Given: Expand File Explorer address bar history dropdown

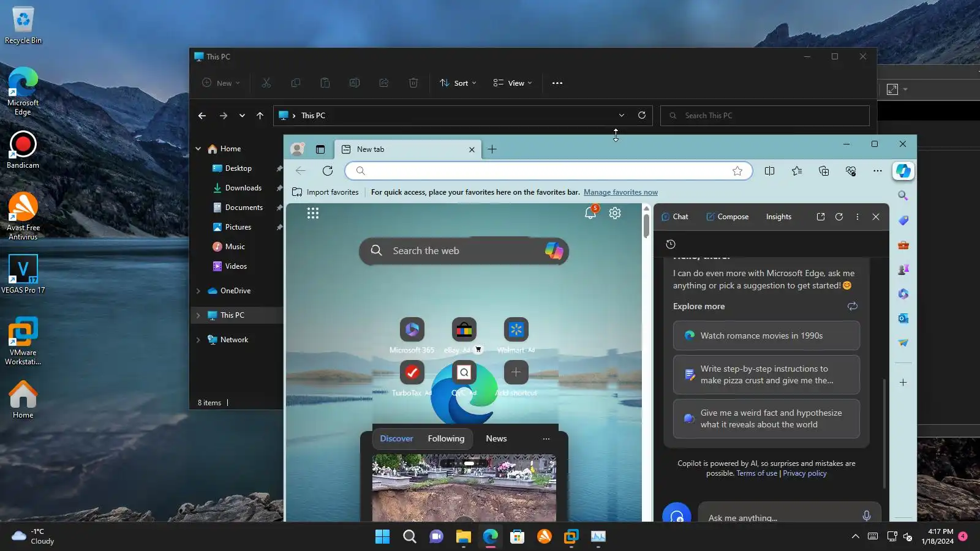Looking at the screenshot, I should (622, 115).
